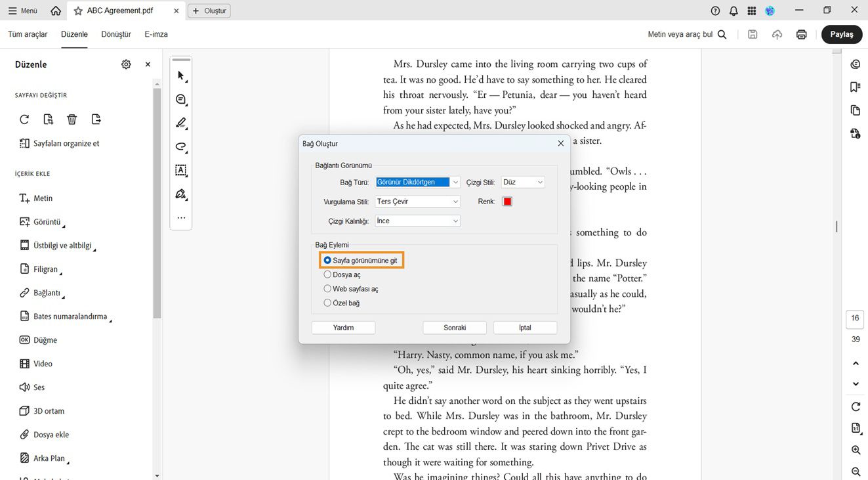Click the current page number 16 box
868x480 pixels.
(855, 318)
